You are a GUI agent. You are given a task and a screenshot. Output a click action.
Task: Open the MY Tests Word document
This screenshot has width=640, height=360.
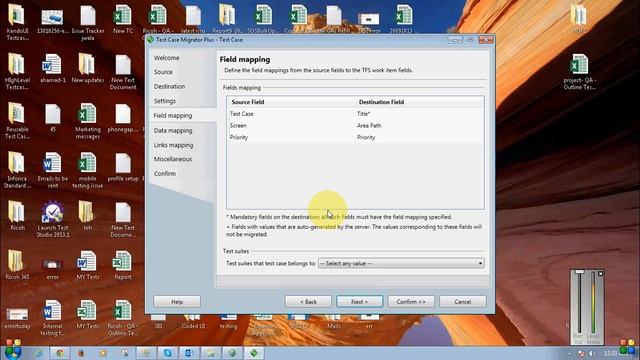tap(87, 265)
